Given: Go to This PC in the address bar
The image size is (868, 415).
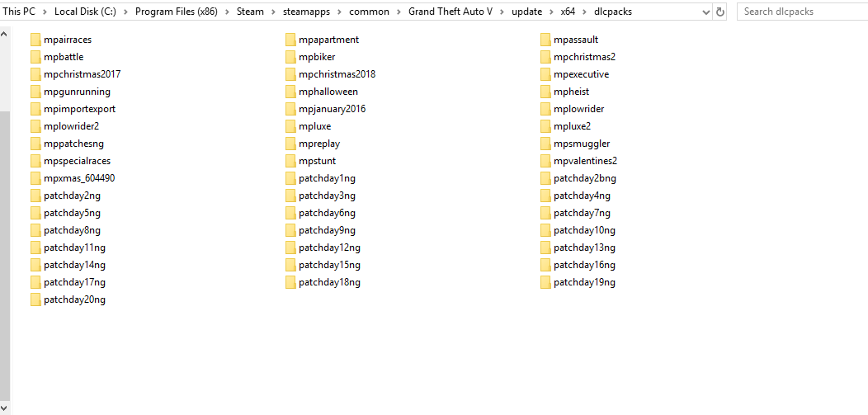Looking at the screenshot, I should tap(19, 12).
